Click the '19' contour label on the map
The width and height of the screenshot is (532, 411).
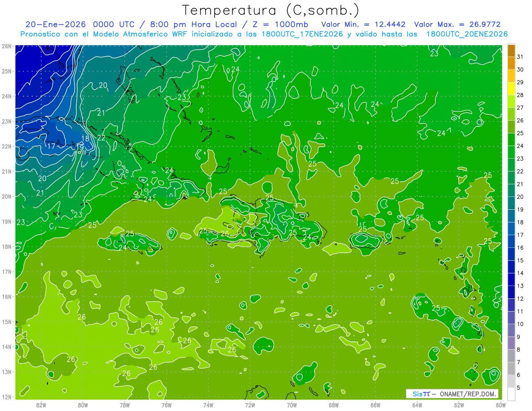(x=80, y=147)
